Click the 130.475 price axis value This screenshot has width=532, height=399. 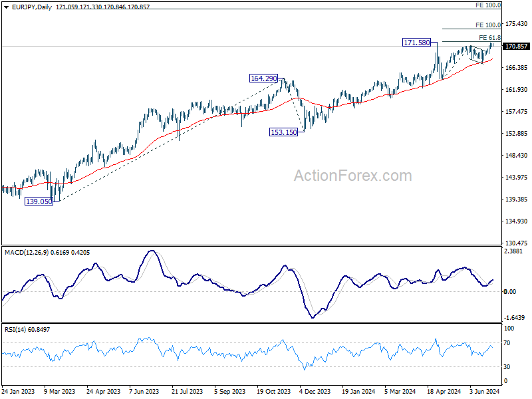[517, 243]
